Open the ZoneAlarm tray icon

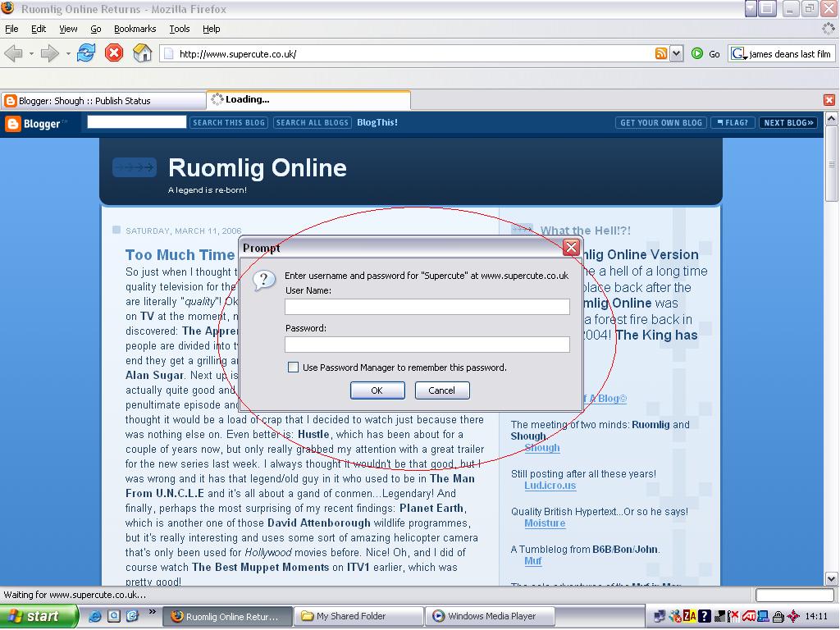coord(689,617)
